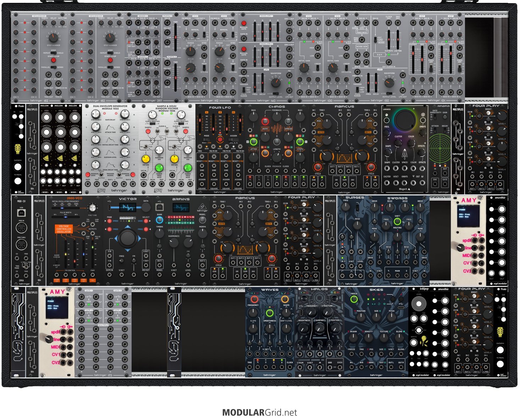Click the Initial Decay Time curve on 1033
This screenshot has height=420, width=520.
110,139
